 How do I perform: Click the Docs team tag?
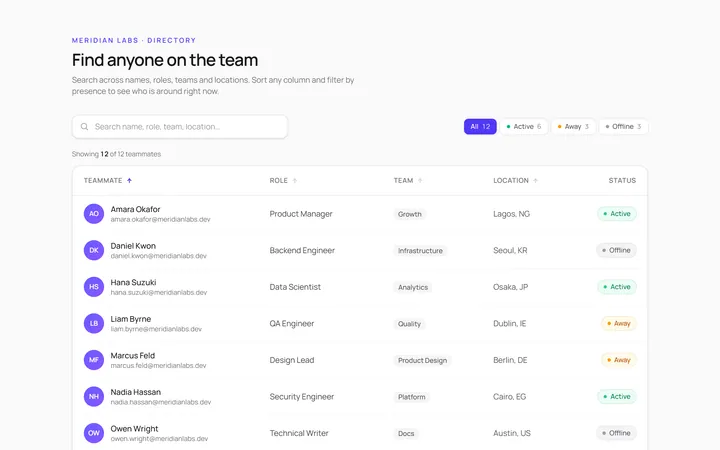406,433
